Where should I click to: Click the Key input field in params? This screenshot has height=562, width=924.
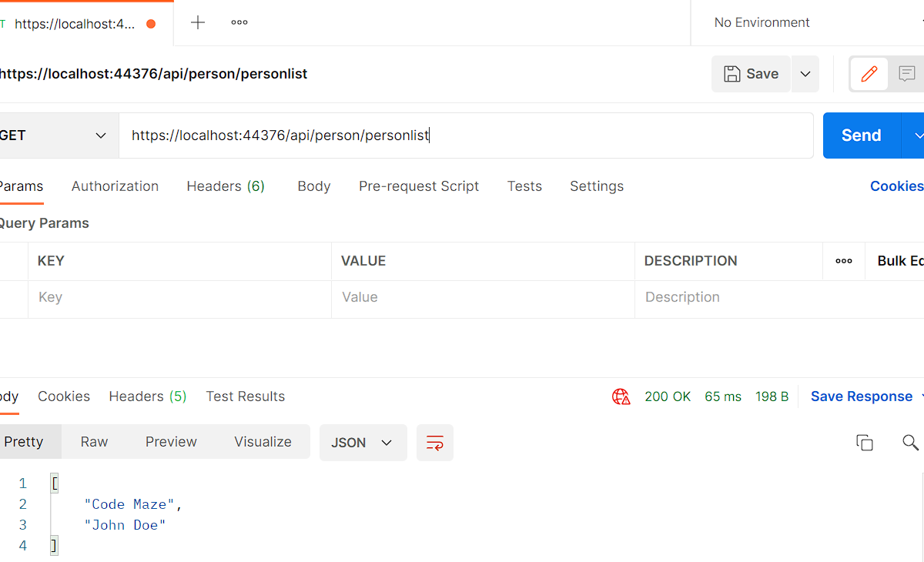179,298
